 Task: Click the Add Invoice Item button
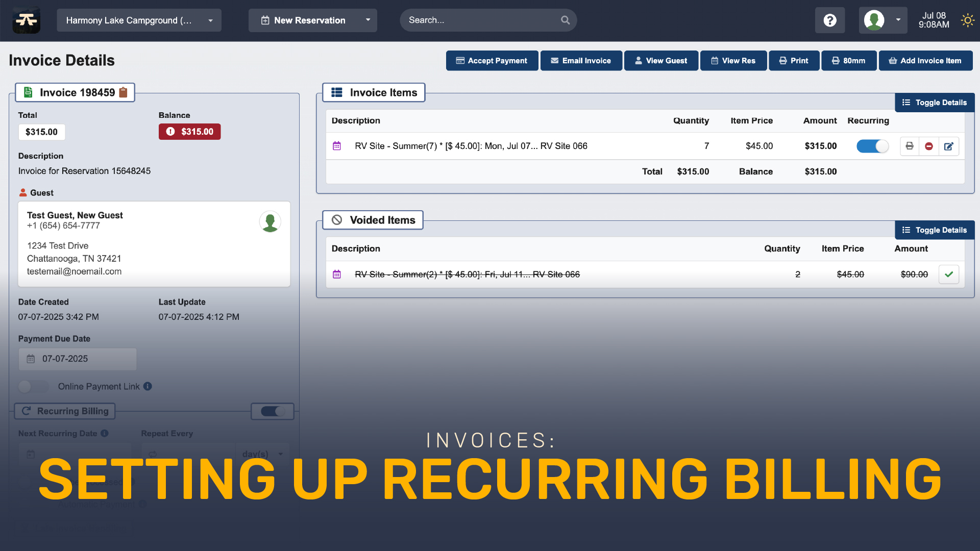(925, 61)
